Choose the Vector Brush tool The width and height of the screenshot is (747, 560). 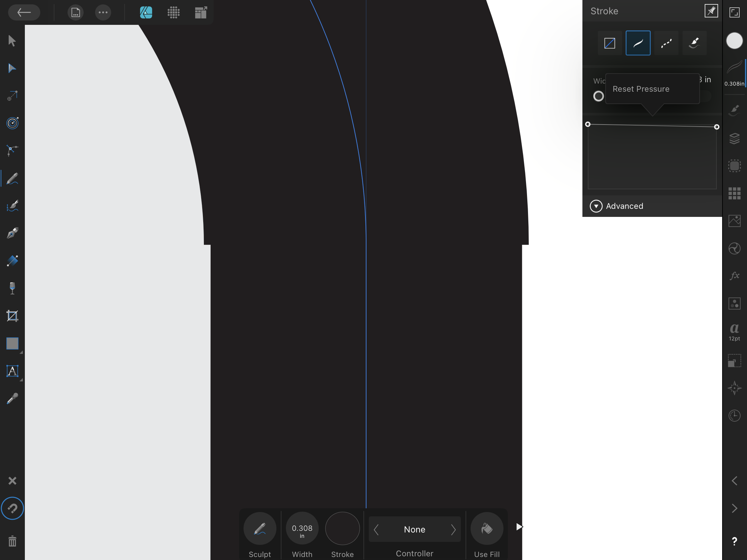[x=12, y=206]
